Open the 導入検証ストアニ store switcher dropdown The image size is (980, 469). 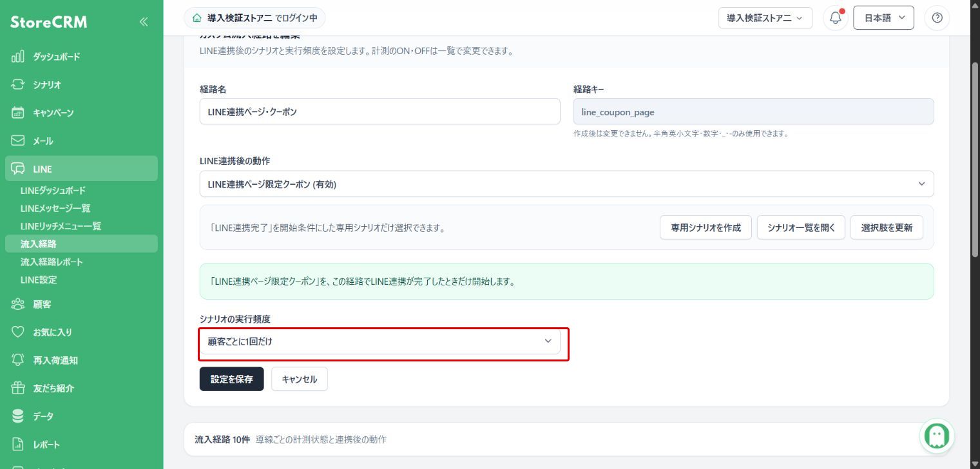765,18
